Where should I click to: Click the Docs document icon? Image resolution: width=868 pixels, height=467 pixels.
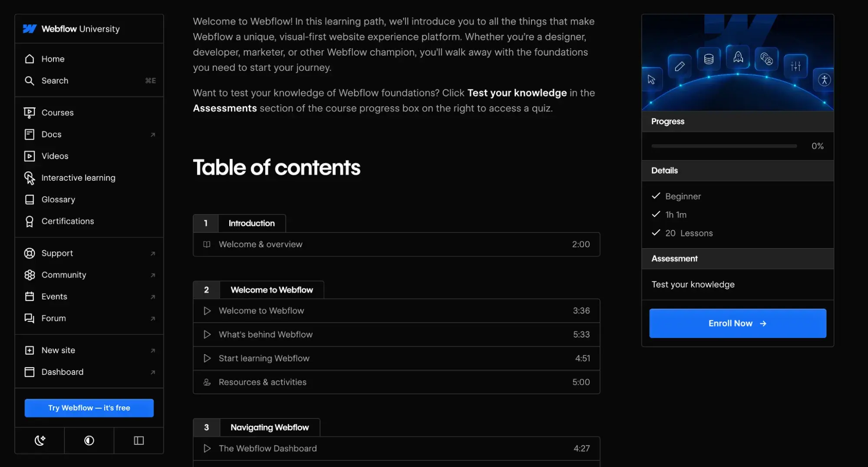tap(30, 134)
